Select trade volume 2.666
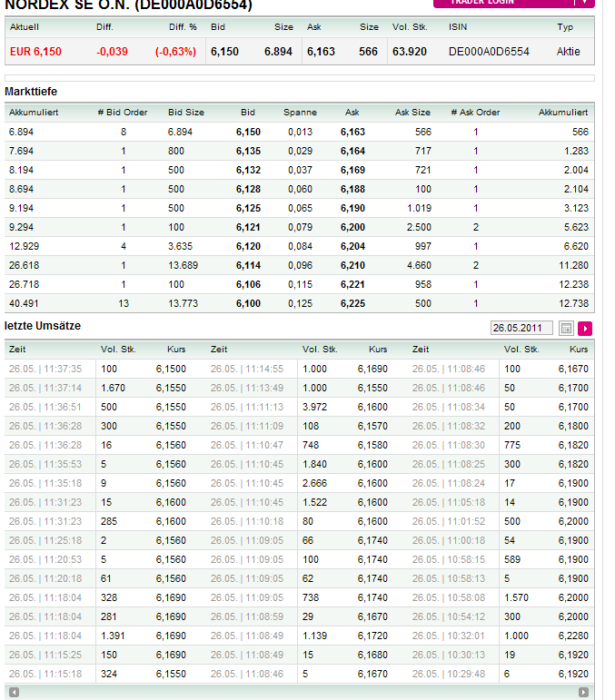The image size is (615, 700). (x=315, y=484)
